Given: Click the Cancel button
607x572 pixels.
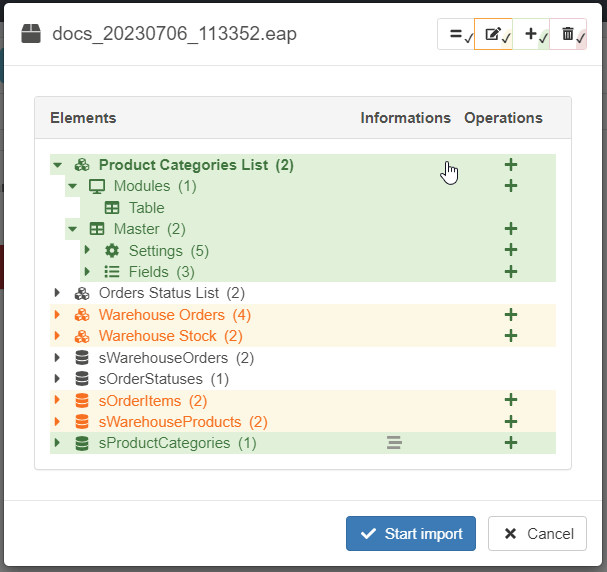Looking at the screenshot, I should click(x=537, y=534).
